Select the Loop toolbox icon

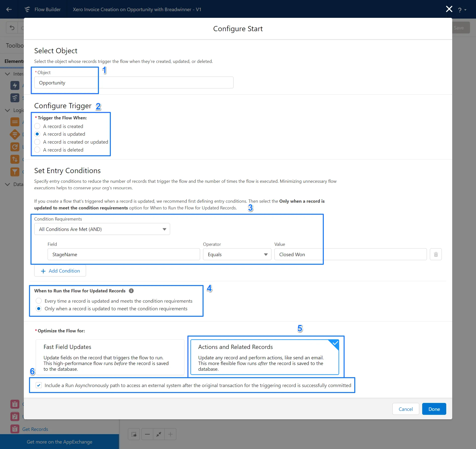coord(15,147)
